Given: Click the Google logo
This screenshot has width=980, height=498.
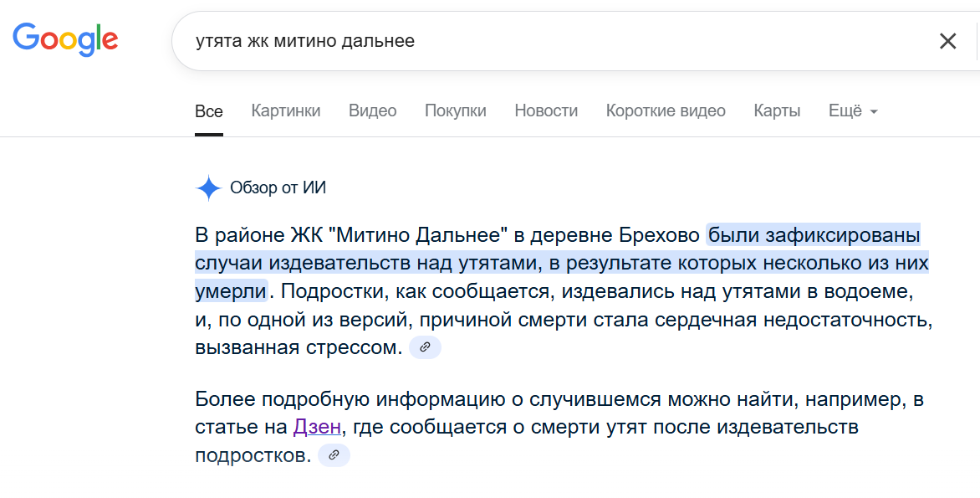Looking at the screenshot, I should tap(65, 39).
